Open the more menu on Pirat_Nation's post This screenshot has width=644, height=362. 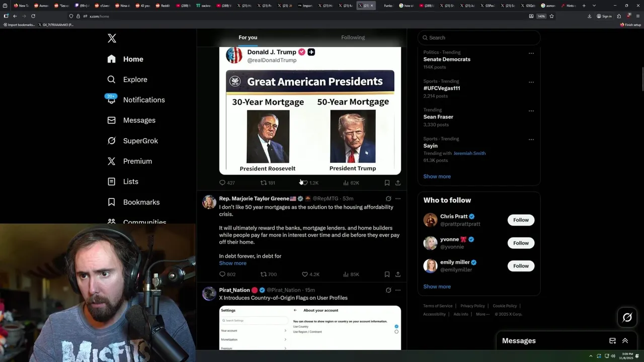click(x=397, y=290)
